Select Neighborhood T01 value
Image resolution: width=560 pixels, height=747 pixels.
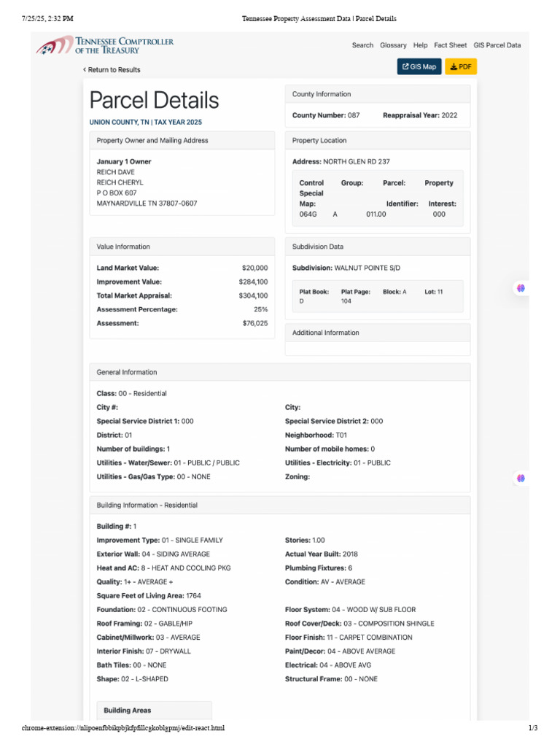pos(341,436)
